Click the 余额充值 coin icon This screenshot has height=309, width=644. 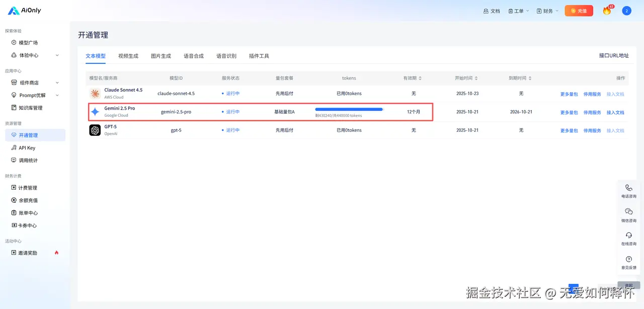click(14, 200)
